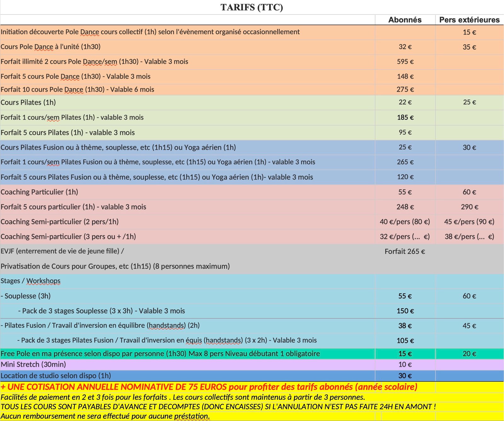This screenshot has height=421, width=504.
Task: Select the "Pers extérieures" column header
Action: click(469, 20)
